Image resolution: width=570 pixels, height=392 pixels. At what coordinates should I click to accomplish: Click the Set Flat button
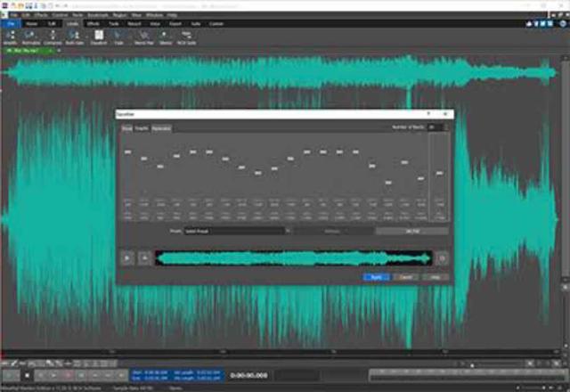coord(411,231)
